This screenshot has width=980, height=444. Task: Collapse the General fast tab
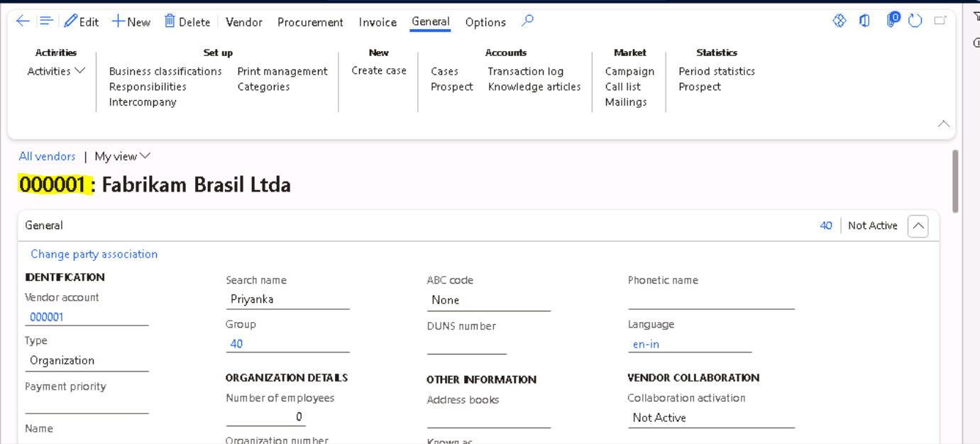(x=918, y=226)
